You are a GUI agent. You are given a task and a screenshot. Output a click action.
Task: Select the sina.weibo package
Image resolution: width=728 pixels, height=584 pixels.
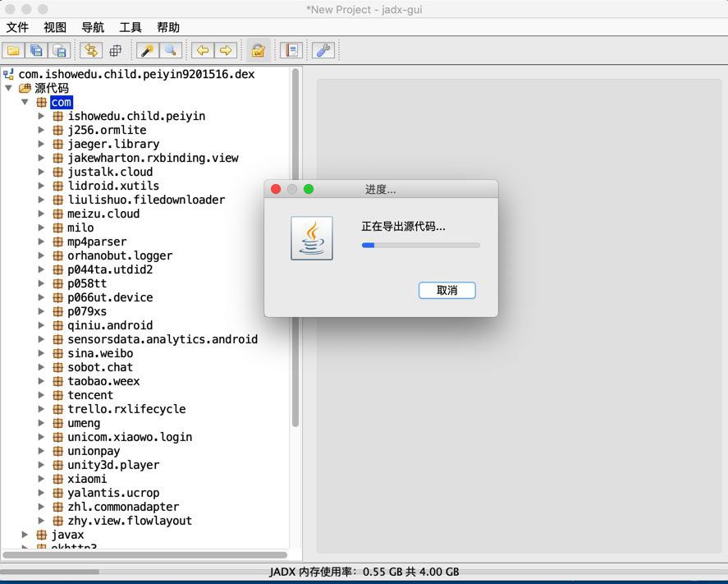100,353
